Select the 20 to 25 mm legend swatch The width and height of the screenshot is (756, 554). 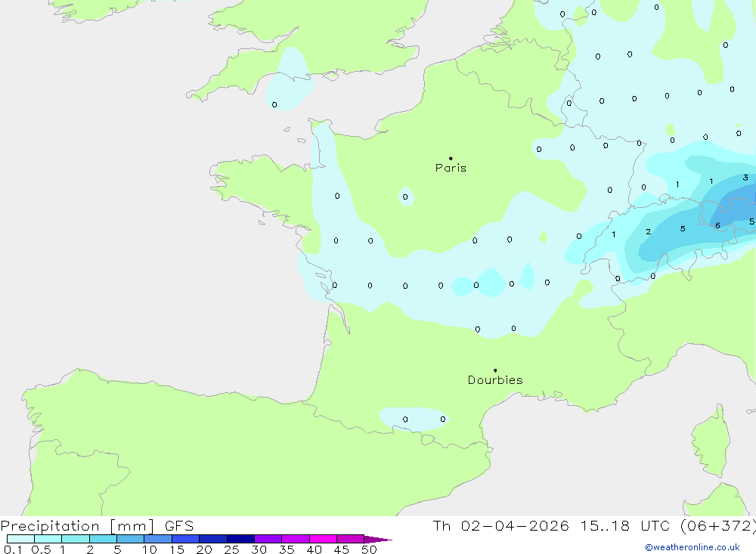tap(213, 539)
